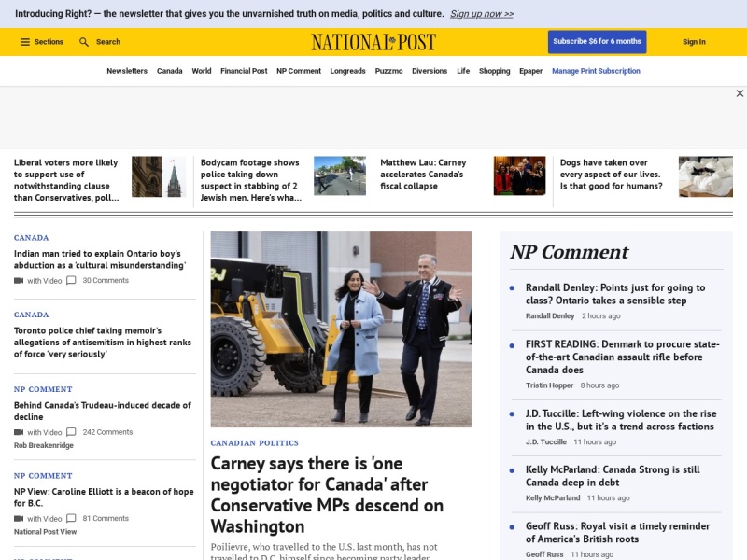
Task: Click video icon under Trudeau-induced decade story
Action: coord(19,432)
